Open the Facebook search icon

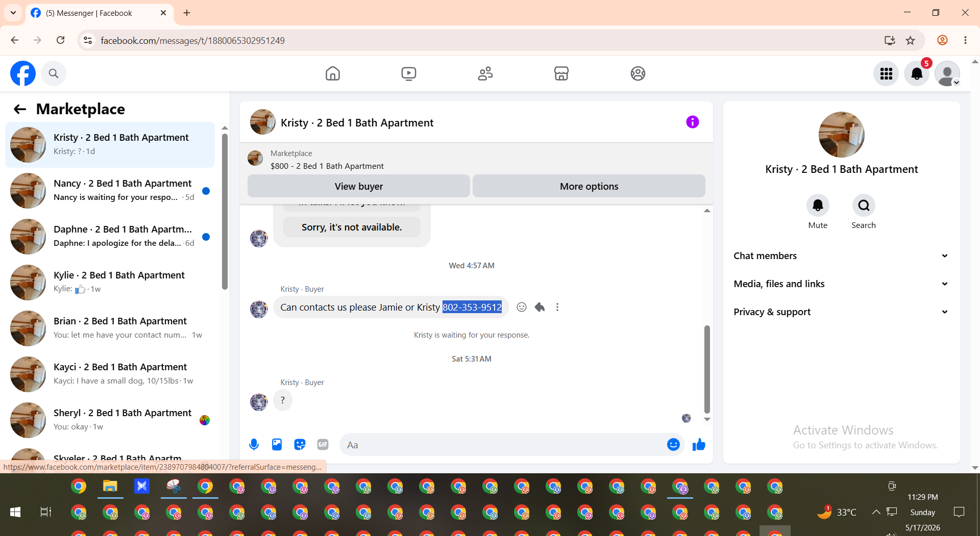(x=54, y=73)
